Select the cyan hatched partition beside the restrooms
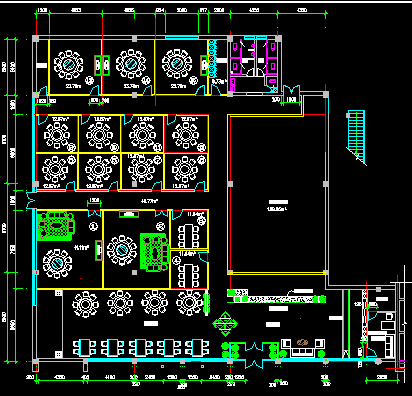Image resolution: width=412 pixels, height=396 pixels. (212, 59)
